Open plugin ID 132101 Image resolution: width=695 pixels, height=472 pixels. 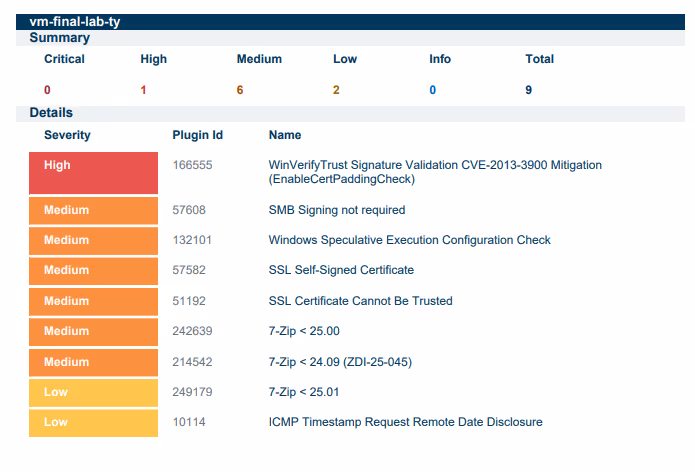point(192,240)
